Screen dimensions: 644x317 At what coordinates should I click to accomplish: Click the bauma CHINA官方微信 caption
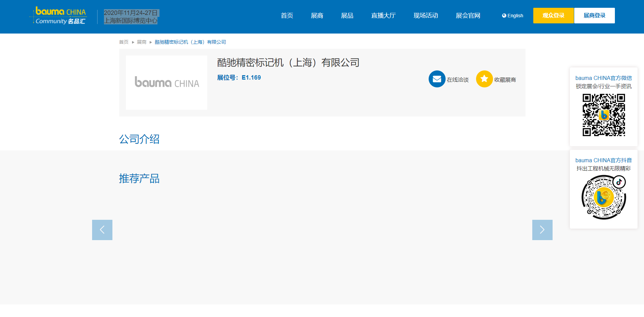[x=604, y=78]
